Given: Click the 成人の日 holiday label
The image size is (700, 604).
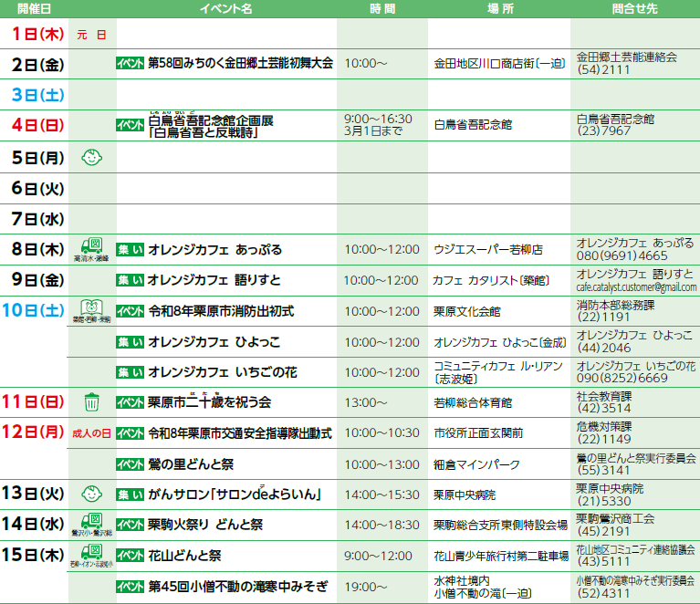Looking at the screenshot, I should pyautogui.click(x=91, y=432).
